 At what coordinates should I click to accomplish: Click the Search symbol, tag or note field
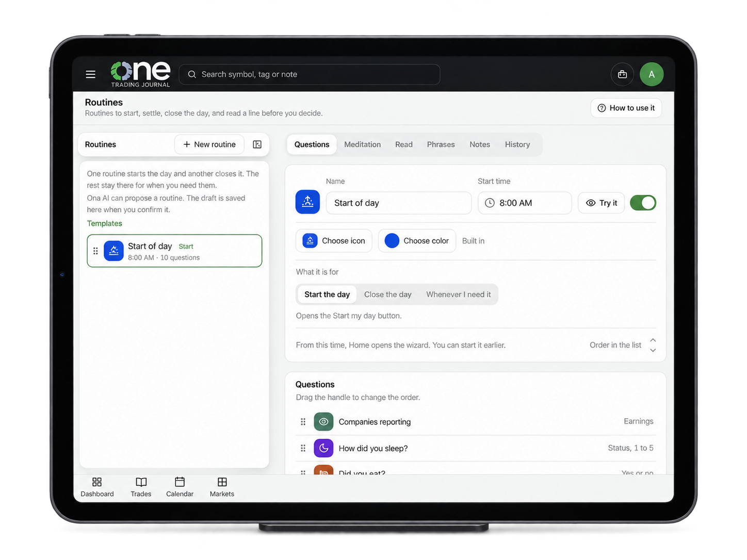point(310,74)
